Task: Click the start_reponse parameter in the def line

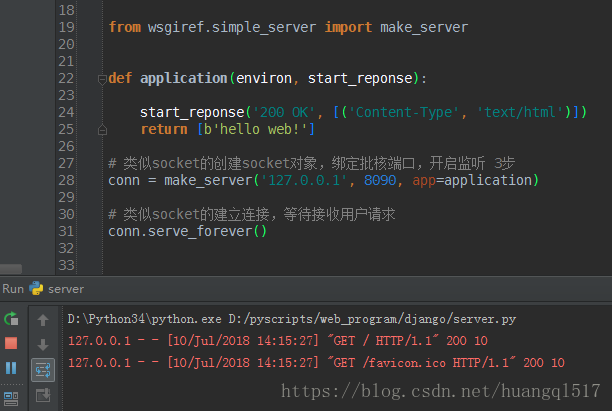Action: [x=360, y=78]
